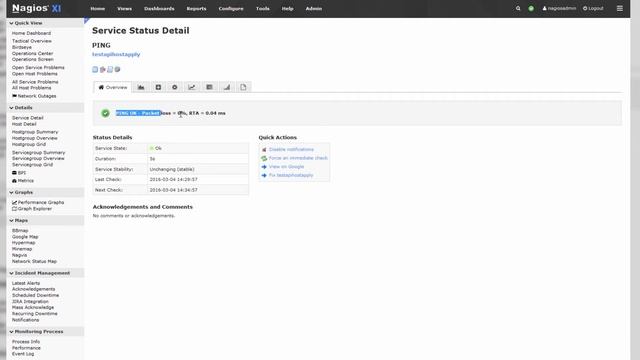Viewport: 640px width, 360px height.
Task: Open the document icon tab
Action: coord(243,87)
